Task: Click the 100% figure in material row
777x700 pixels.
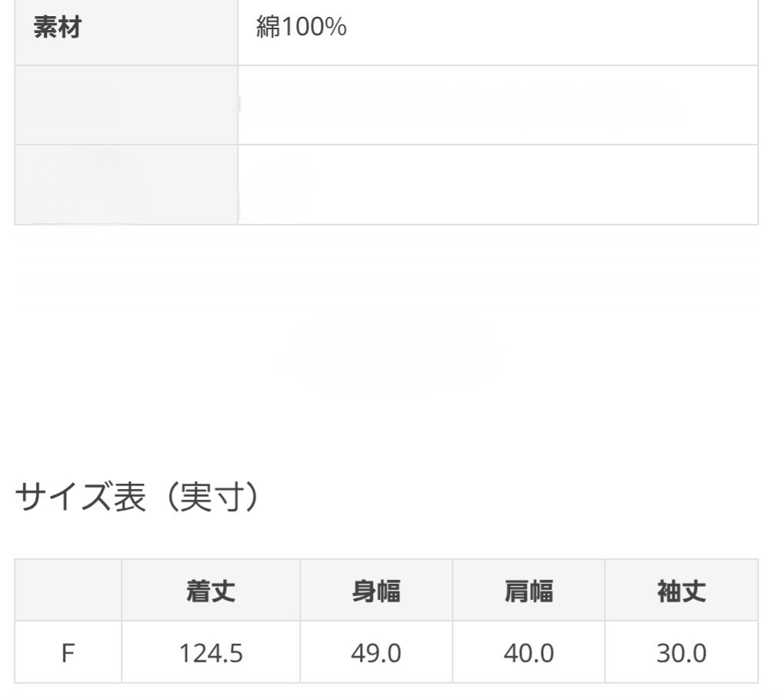Action: click(313, 28)
